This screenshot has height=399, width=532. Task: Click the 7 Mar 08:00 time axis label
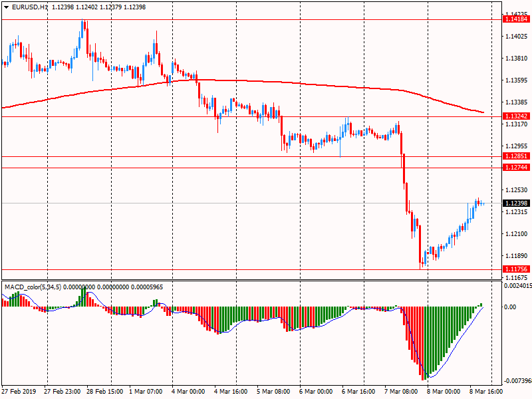[401, 392]
